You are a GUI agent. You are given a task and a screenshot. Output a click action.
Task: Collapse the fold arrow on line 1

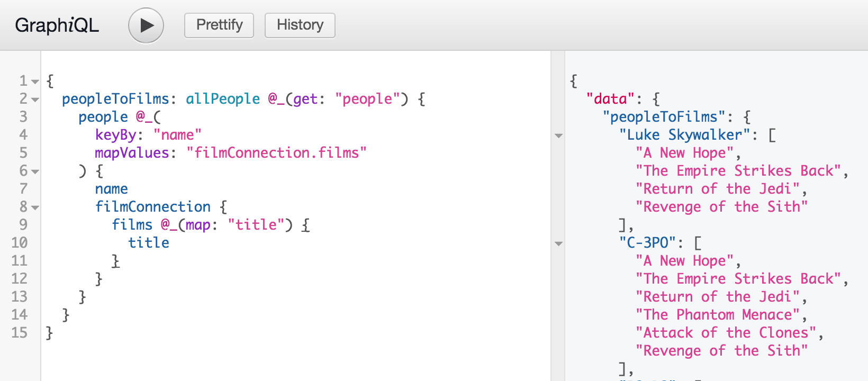[x=35, y=81]
